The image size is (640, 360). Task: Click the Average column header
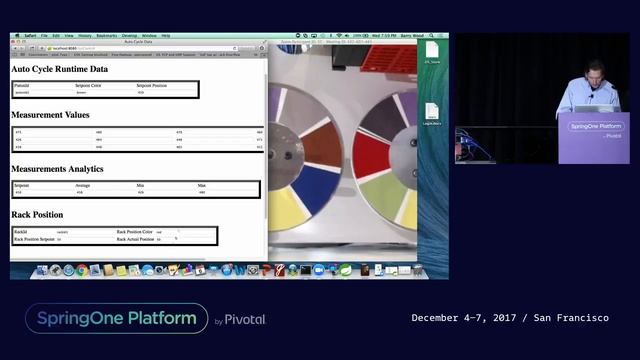(x=82, y=185)
